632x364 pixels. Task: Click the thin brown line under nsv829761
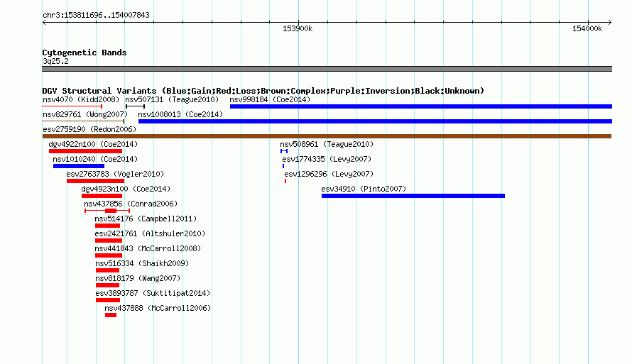(83, 121)
